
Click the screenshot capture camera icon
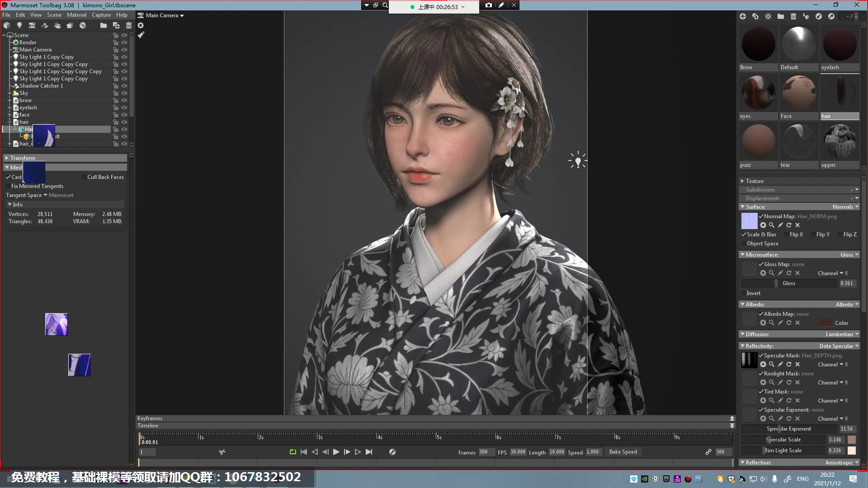click(x=488, y=5)
